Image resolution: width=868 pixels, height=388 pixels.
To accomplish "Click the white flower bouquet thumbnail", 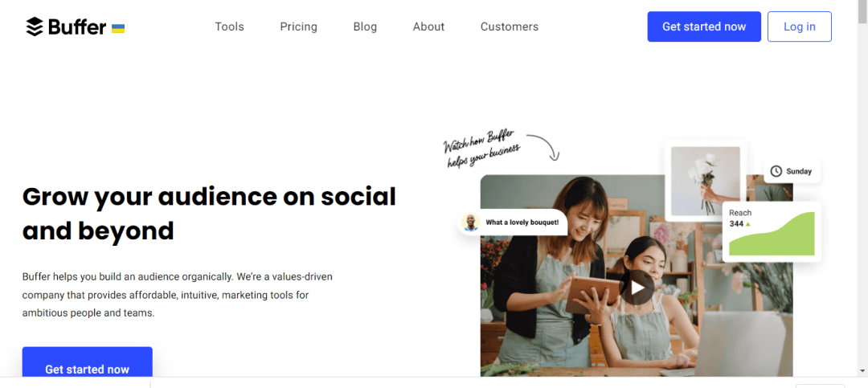I will (x=706, y=181).
